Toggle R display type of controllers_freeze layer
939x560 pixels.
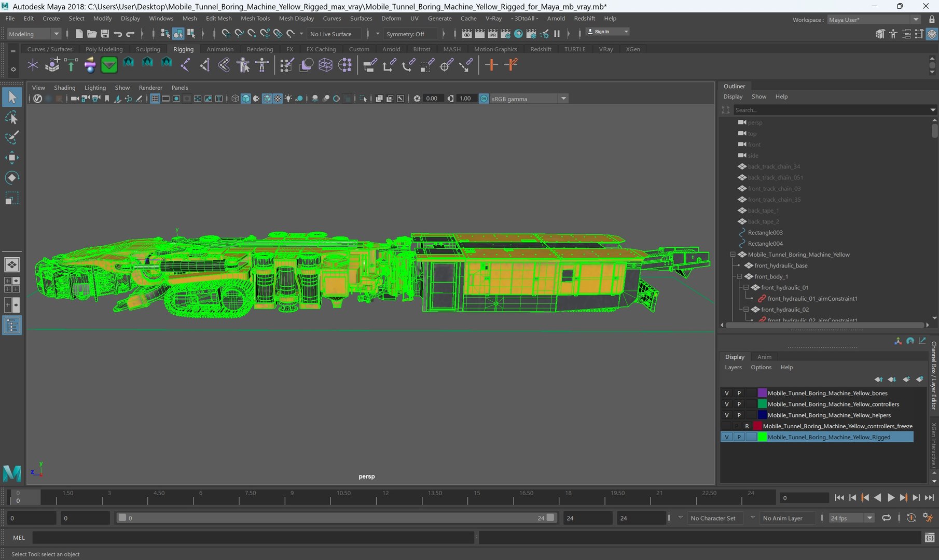[747, 426]
